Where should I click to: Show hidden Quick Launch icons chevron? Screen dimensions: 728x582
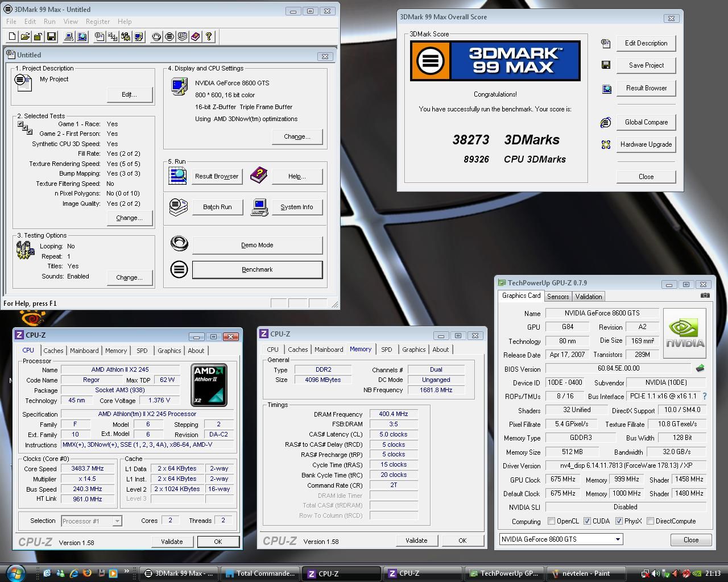(x=126, y=572)
